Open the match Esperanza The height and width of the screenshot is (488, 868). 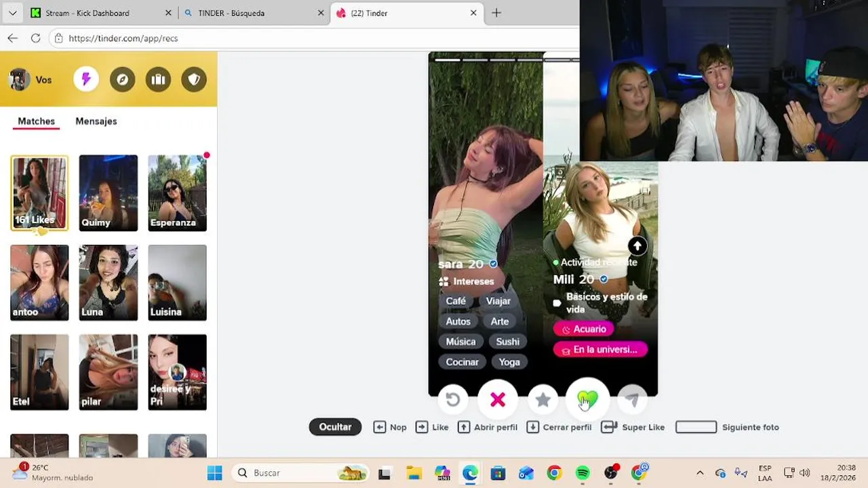click(x=177, y=193)
